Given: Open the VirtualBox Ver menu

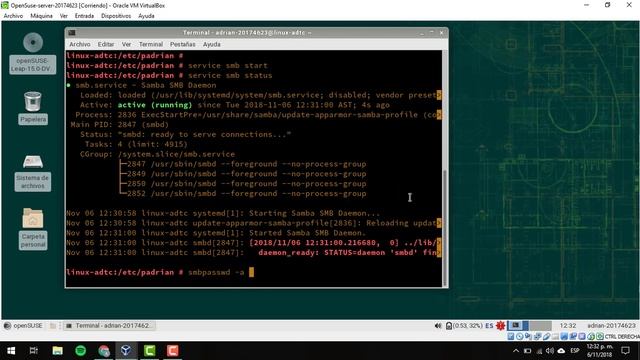Looking at the screenshot, I should (64, 16).
